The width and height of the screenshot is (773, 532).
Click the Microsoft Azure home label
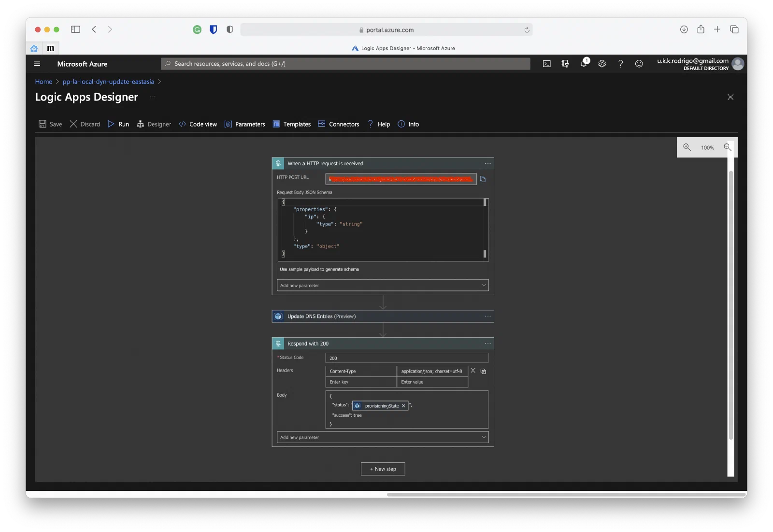(x=82, y=64)
